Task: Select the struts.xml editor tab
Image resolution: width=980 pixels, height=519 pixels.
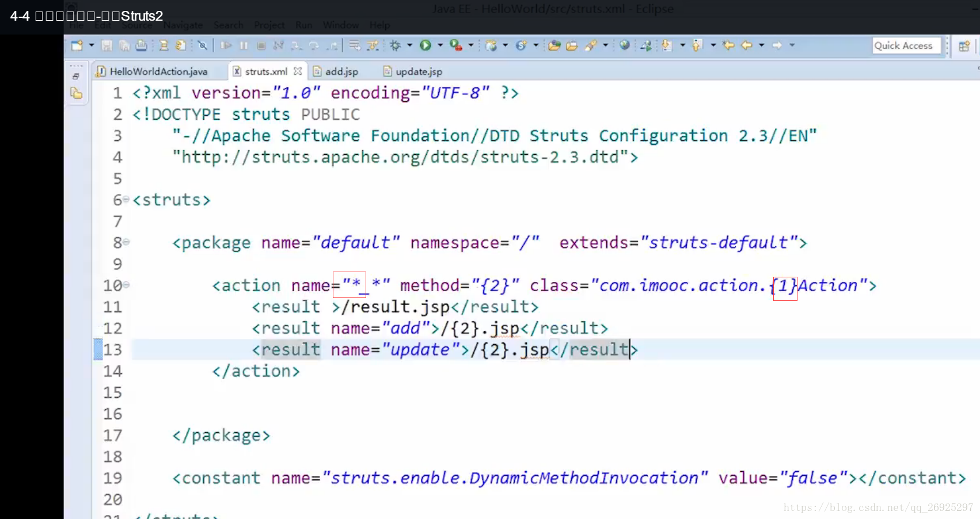Action: pyautogui.click(x=266, y=71)
